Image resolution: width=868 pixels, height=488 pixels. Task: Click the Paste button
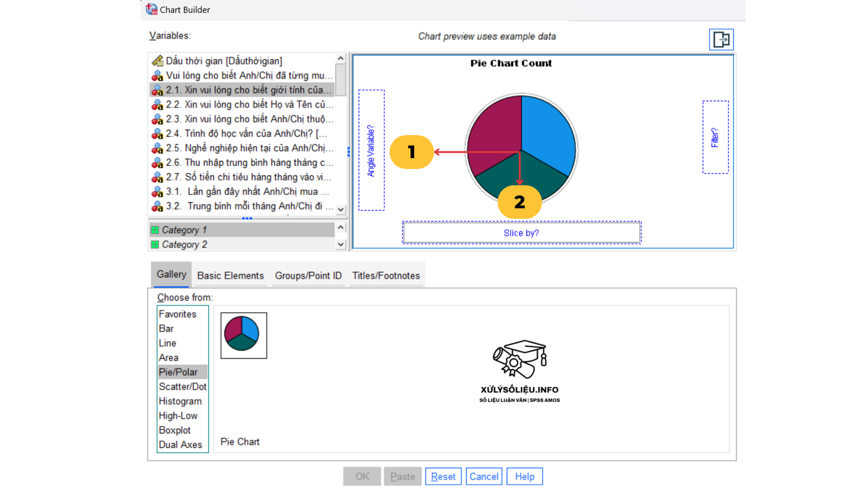pyautogui.click(x=402, y=476)
